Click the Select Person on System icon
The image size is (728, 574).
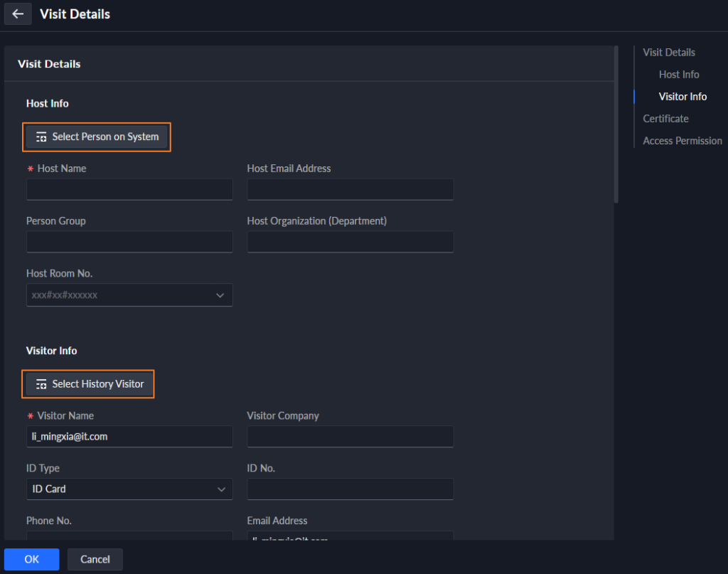click(x=41, y=137)
